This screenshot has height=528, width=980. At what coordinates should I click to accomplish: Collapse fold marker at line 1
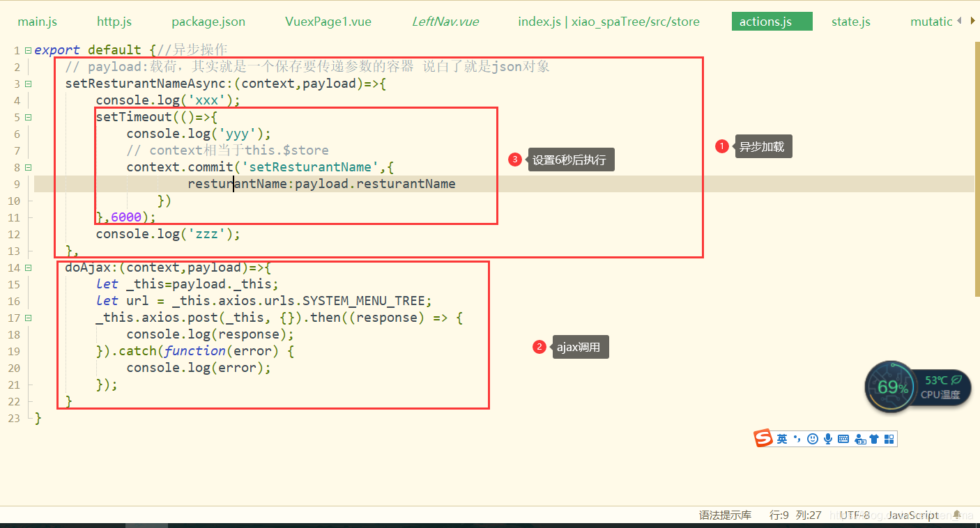click(28, 50)
